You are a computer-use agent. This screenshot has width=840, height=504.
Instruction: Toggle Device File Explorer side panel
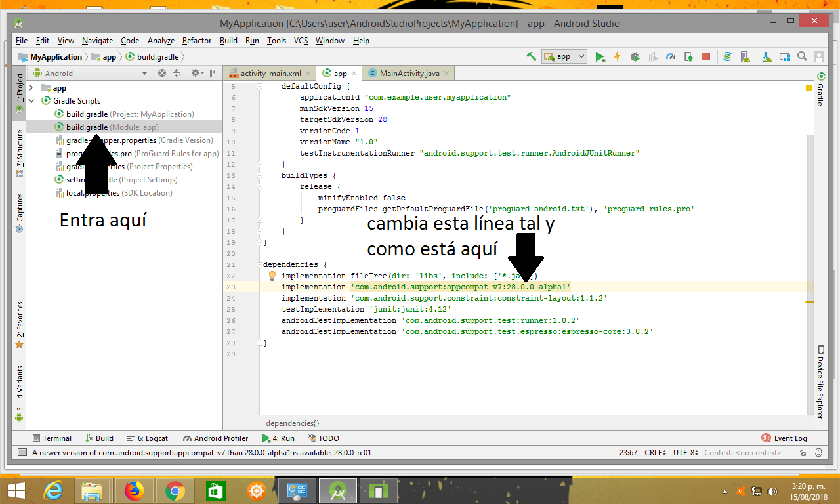pyautogui.click(x=820, y=382)
